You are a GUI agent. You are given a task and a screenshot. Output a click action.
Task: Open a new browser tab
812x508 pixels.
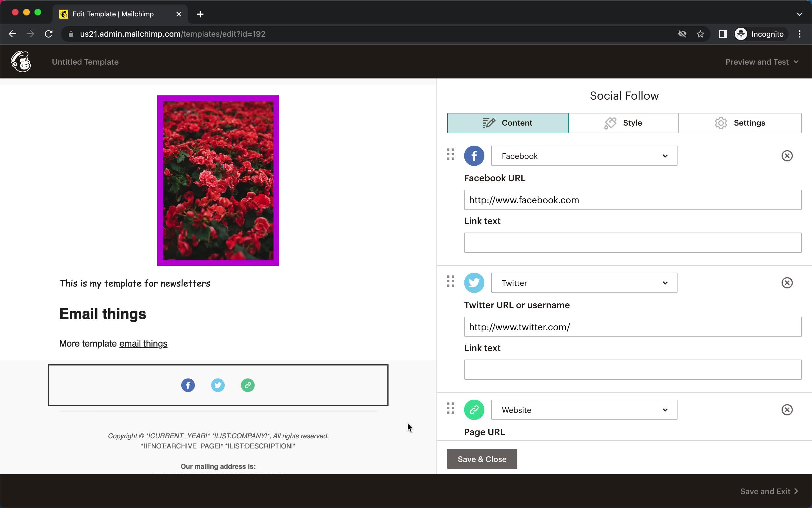point(200,14)
